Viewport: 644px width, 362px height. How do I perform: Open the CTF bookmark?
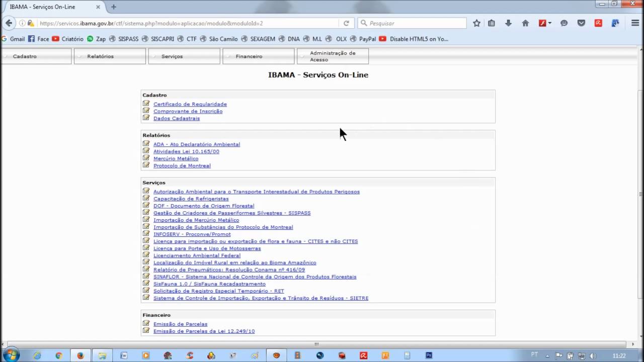pos(187,39)
